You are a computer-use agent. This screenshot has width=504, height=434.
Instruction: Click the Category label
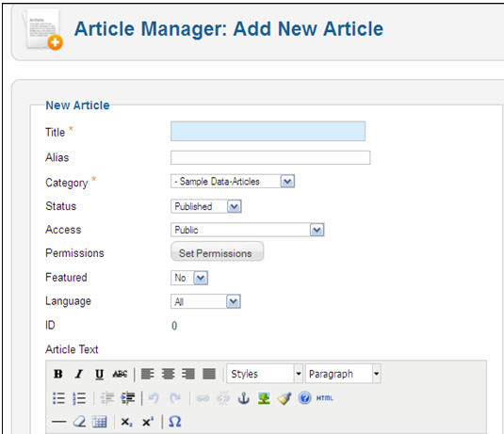pos(67,183)
